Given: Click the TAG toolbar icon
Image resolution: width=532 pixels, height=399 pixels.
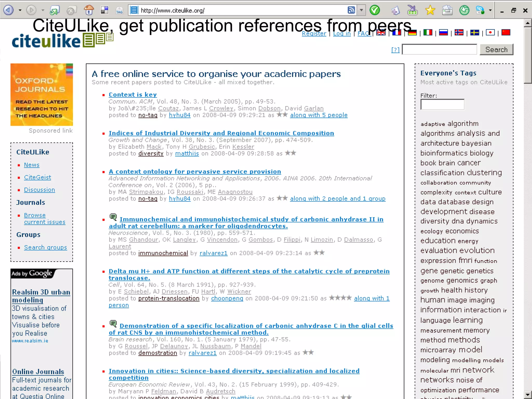Looking at the screenshot, I should tap(119, 11).
